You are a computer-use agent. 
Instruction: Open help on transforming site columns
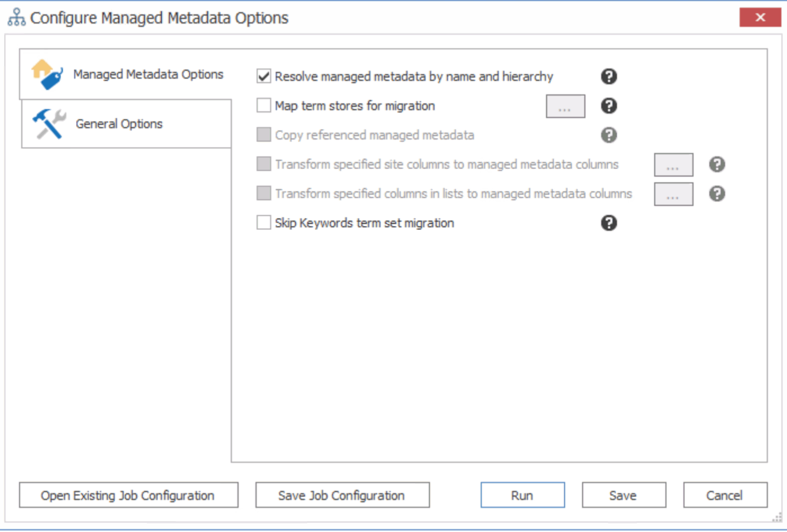717,165
